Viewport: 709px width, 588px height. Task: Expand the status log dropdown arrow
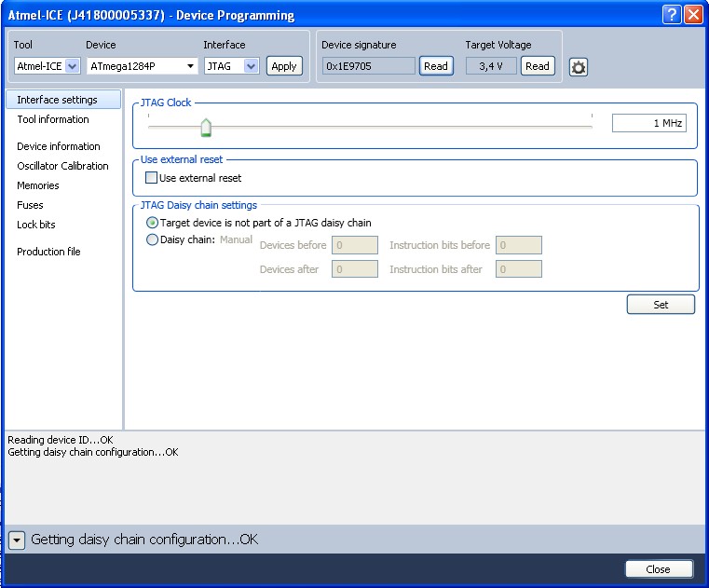pos(17,540)
